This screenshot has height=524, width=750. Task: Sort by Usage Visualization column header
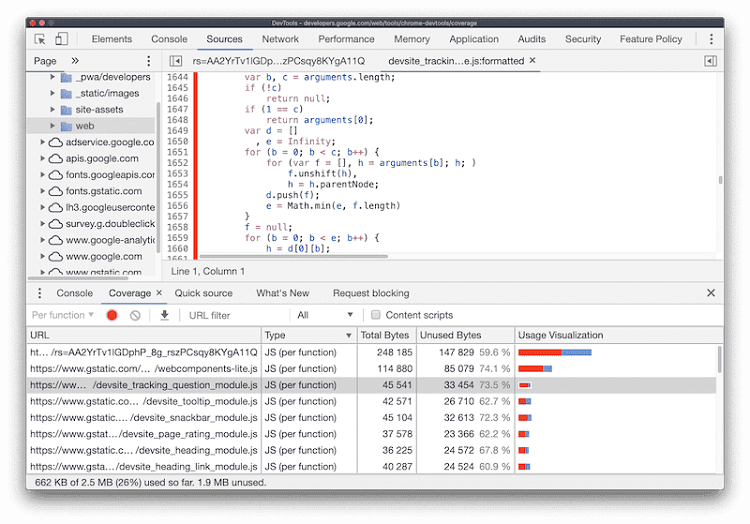[x=618, y=336]
